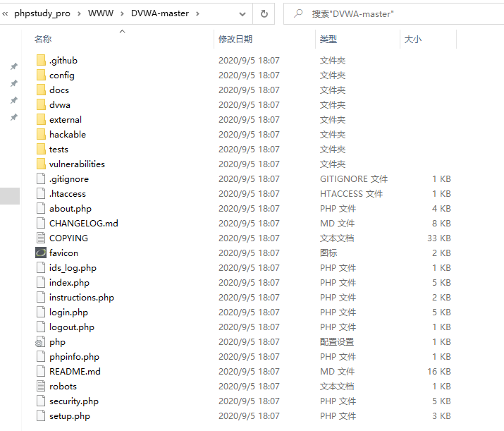504x431 pixels.
Task: Click the index.php file icon
Action: [x=41, y=282]
